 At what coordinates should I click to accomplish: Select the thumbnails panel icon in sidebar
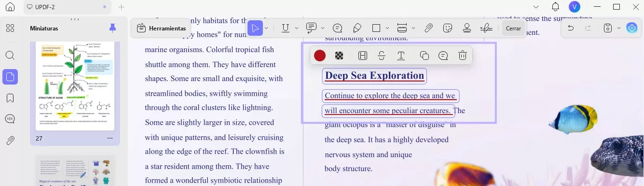point(10,76)
